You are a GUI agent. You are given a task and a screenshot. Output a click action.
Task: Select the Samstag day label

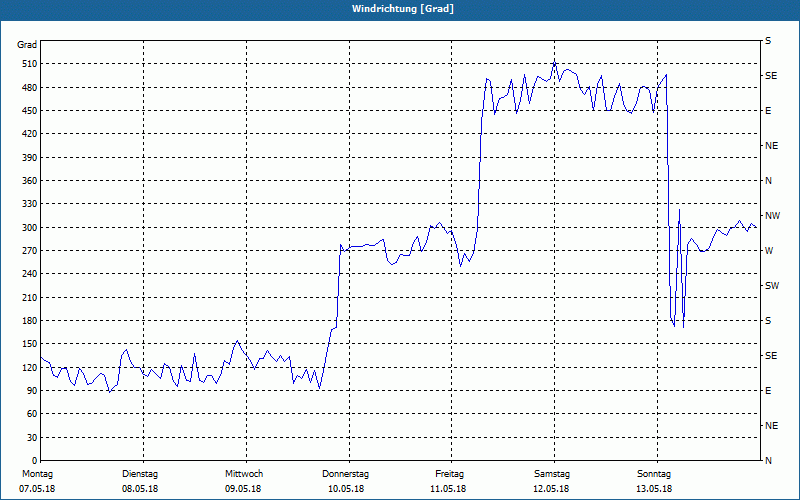click(552, 474)
